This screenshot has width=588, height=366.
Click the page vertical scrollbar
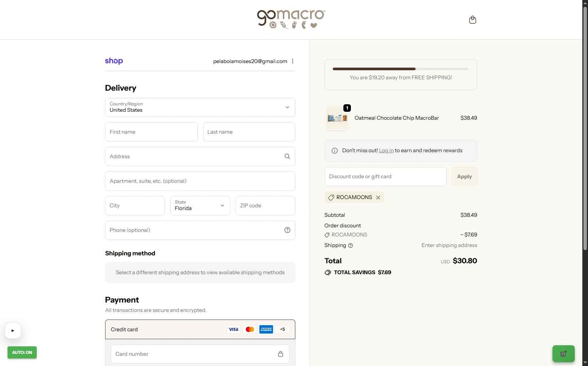pyautogui.click(x=585, y=128)
